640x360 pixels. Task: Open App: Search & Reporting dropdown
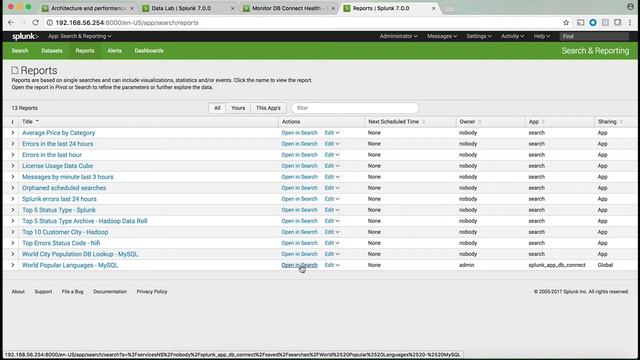point(80,36)
